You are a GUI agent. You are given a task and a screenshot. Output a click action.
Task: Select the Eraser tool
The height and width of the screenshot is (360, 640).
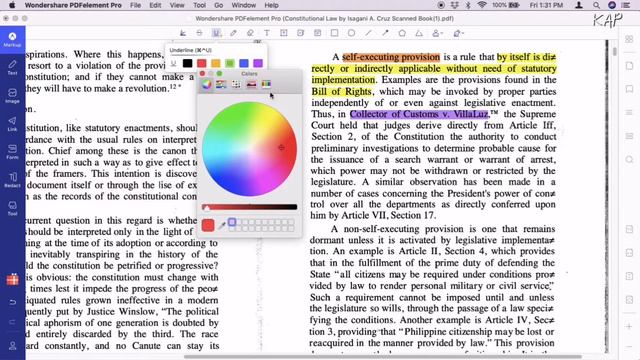250,33
